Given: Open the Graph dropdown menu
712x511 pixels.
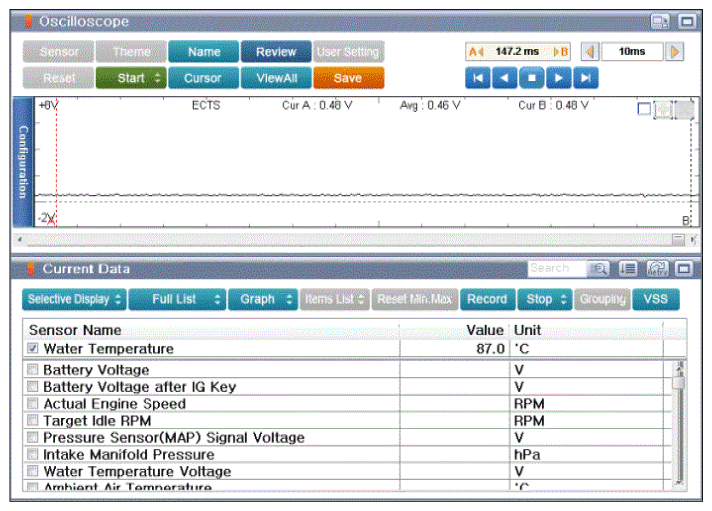Looking at the screenshot, I should click(x=263, y=299).
